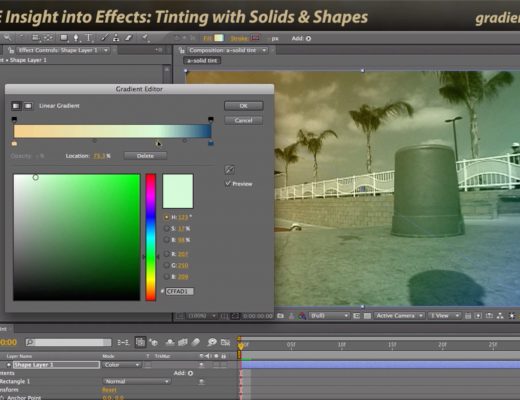This screenshot has height=400, width=520.
Task: Click the timeline search magnifier icon
Action: tap(30, 342)
